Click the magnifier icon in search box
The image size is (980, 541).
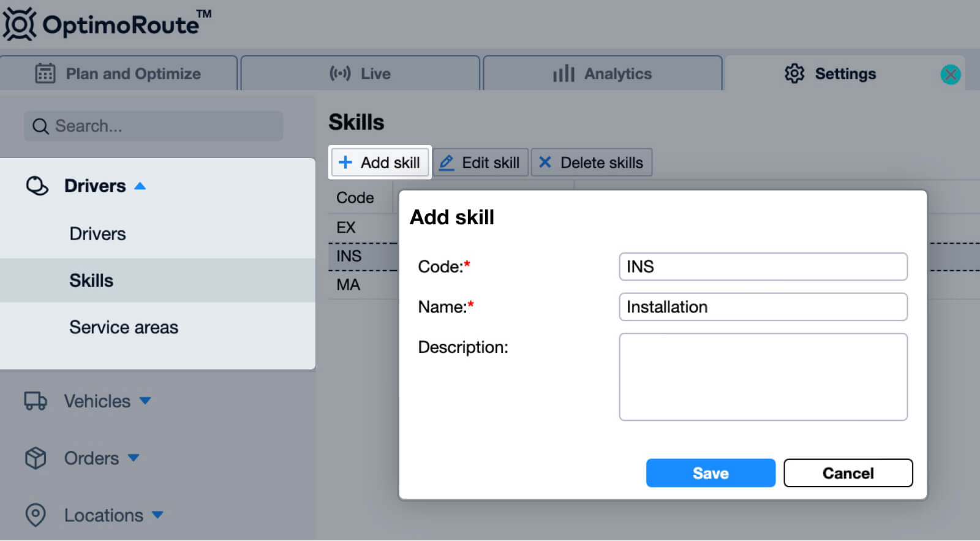coord(40,126)
